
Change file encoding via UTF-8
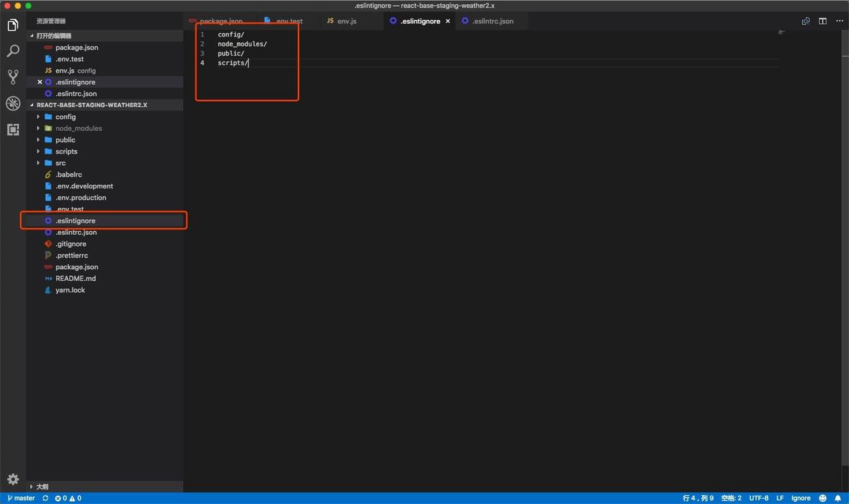(x=759, y=498)
